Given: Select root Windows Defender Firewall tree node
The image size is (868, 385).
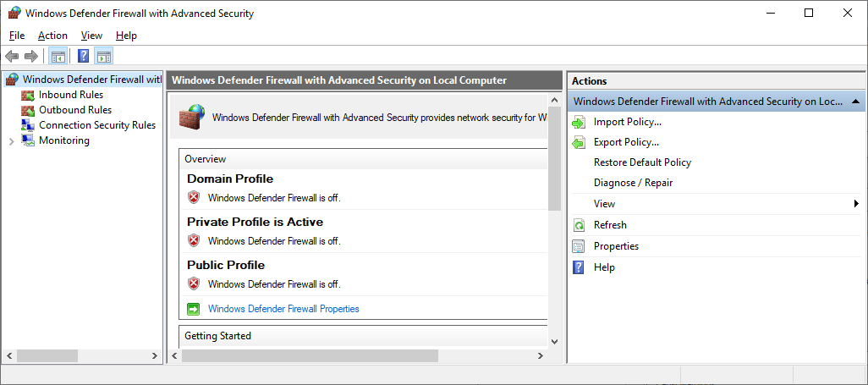Looking at the screenshot, I should click(x=92, y=80).
